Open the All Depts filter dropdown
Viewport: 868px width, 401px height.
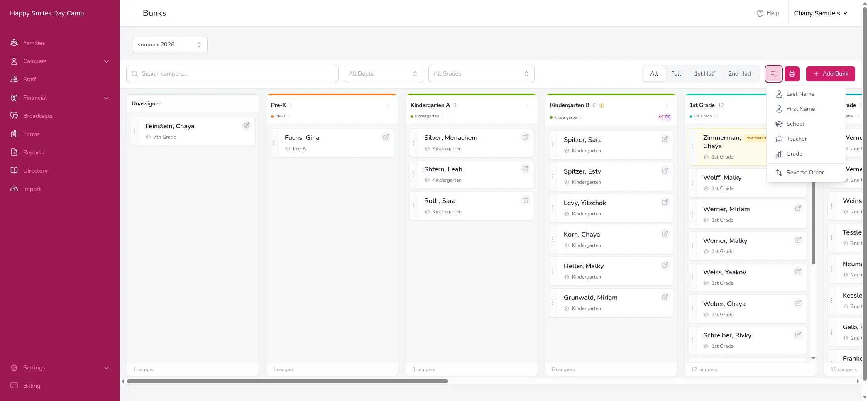pyautogui.click(x=384, y=74)
